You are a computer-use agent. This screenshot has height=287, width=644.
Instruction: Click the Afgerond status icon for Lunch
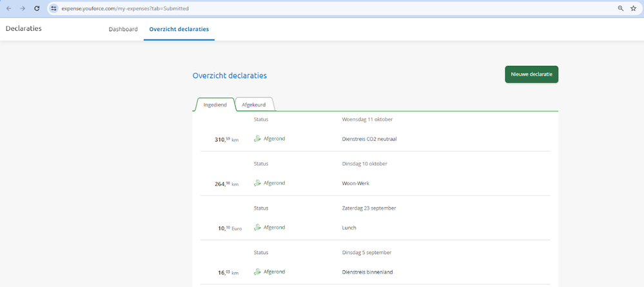coord(258,227)
